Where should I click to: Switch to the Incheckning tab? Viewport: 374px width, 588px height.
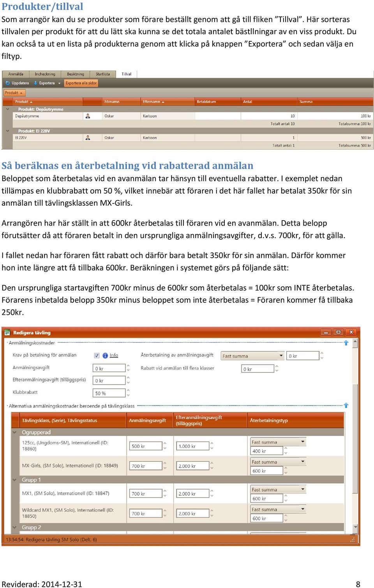coord(45,74)
